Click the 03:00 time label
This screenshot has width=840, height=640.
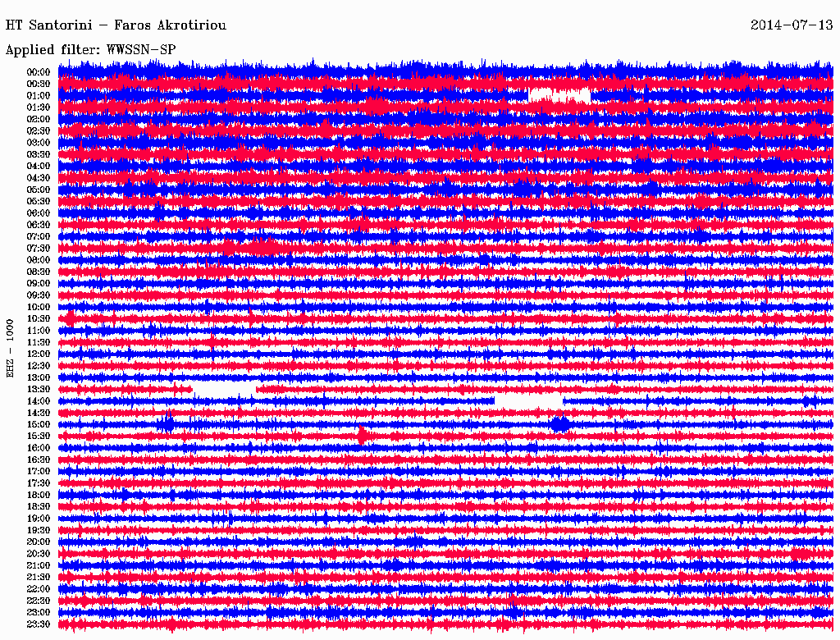point(38,143)
